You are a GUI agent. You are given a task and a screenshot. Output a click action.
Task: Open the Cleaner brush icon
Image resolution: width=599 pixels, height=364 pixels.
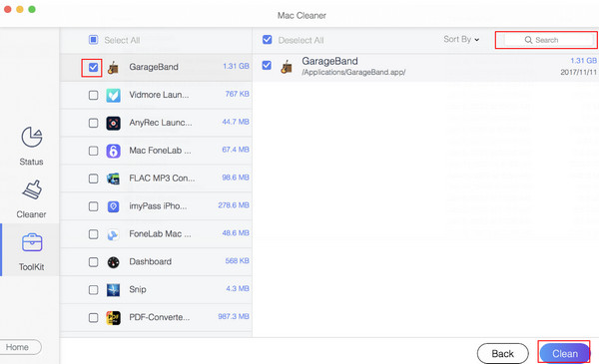click(x=32, y=189)
